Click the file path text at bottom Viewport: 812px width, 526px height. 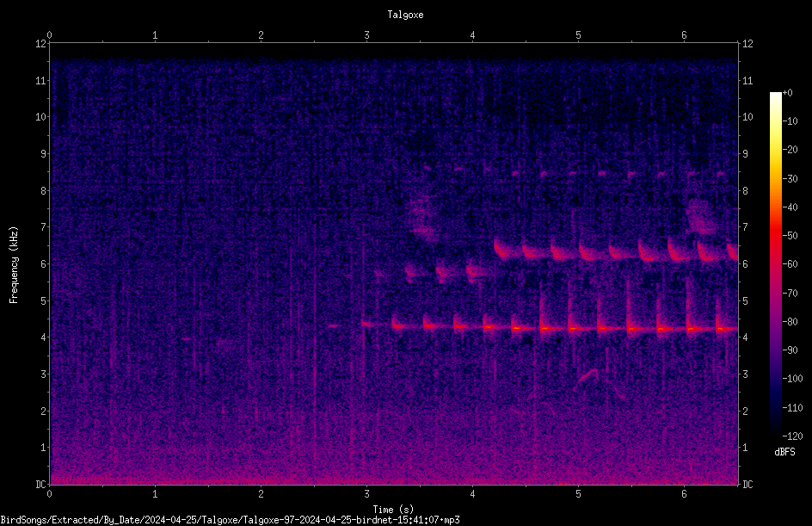tap(230, 520)
